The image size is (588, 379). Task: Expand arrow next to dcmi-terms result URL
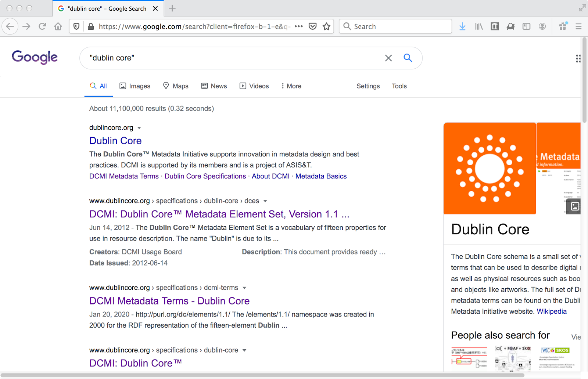tap(244, 288)
